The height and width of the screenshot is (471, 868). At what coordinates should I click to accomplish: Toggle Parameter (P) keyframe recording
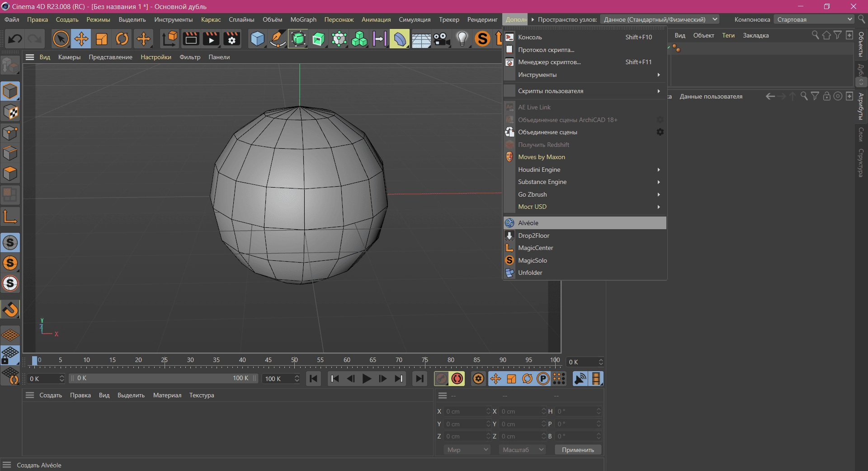click(x=543, y=379)
